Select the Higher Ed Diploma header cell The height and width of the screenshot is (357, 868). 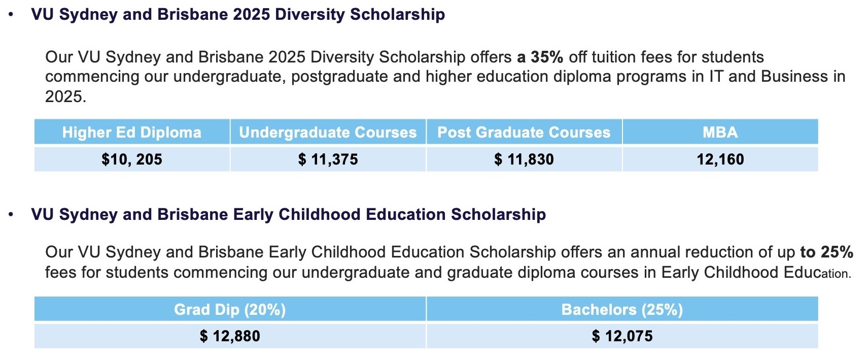click(132, 133)
